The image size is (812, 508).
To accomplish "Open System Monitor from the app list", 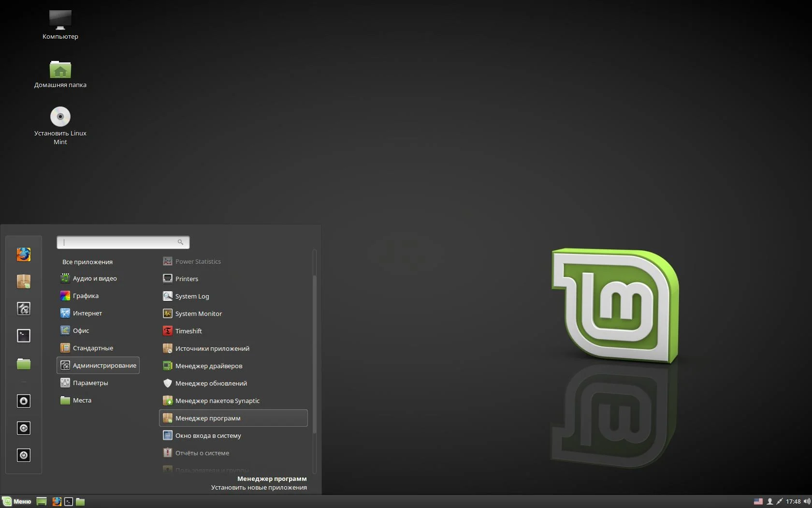I will [x=233, y=314].
